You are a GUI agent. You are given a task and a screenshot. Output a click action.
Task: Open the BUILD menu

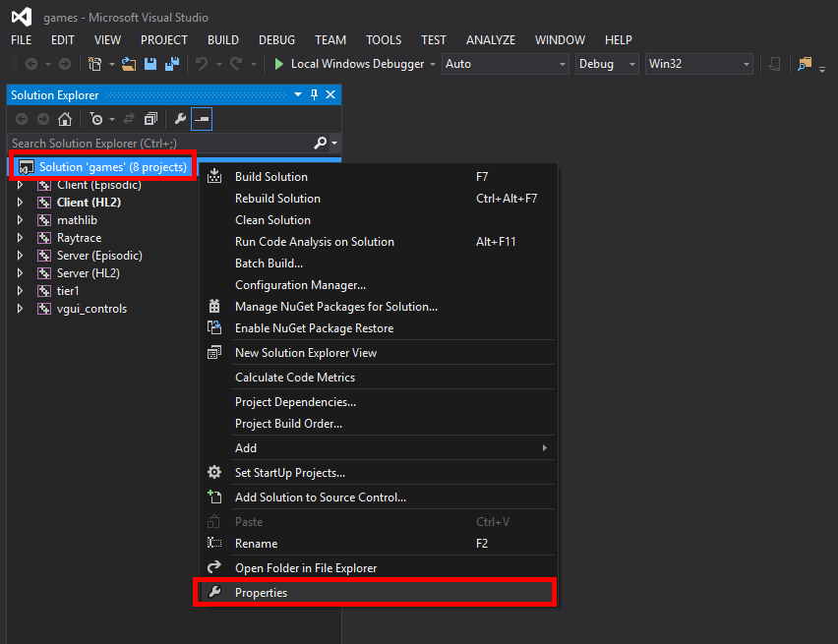coord(223,40)
